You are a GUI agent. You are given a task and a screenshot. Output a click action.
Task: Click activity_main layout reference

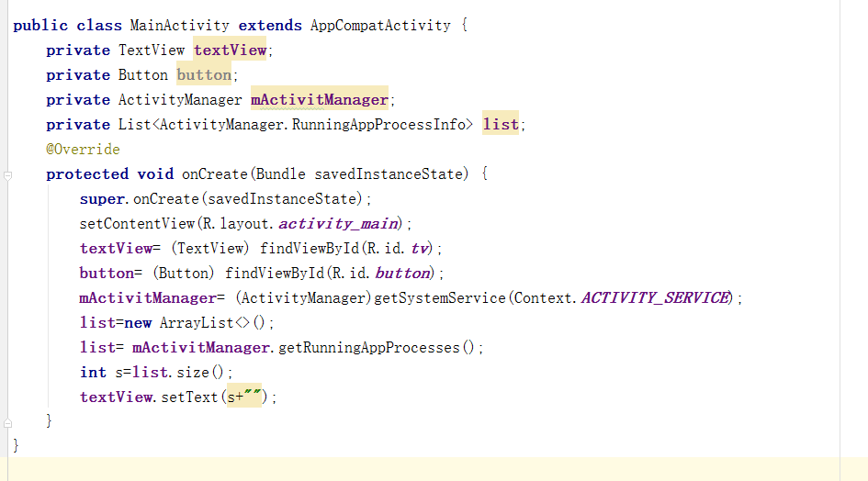click(x=338, y=224)
